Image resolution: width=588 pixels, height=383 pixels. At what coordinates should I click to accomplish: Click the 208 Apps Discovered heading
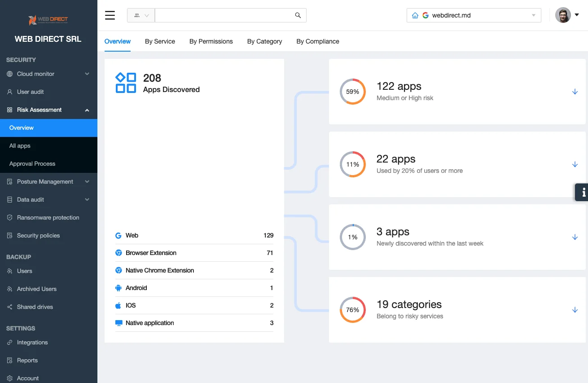pyautogui.click(x=171, y=83)
